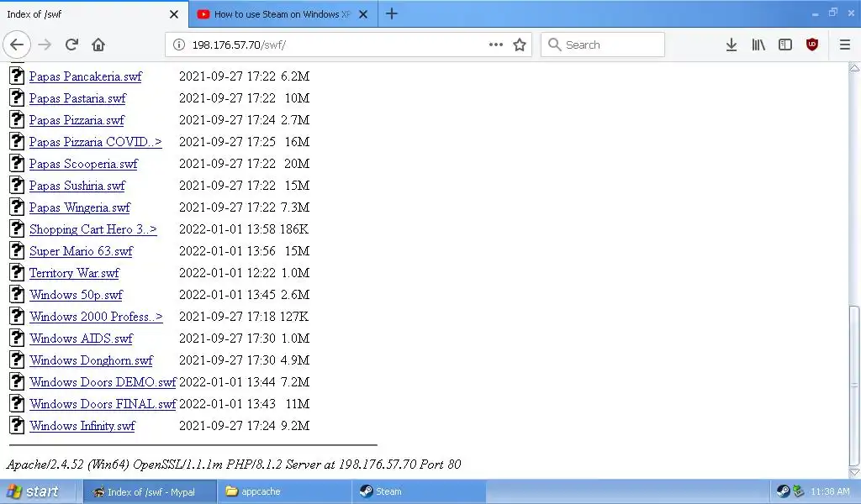
Task: Select the Apache server signature text
Action: pos(234,465)
